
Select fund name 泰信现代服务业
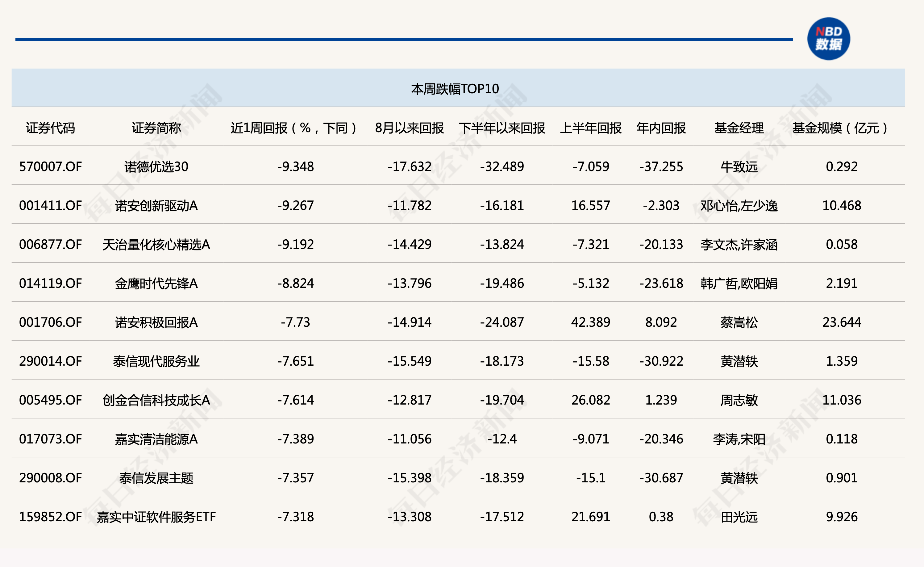coord(156,361)
